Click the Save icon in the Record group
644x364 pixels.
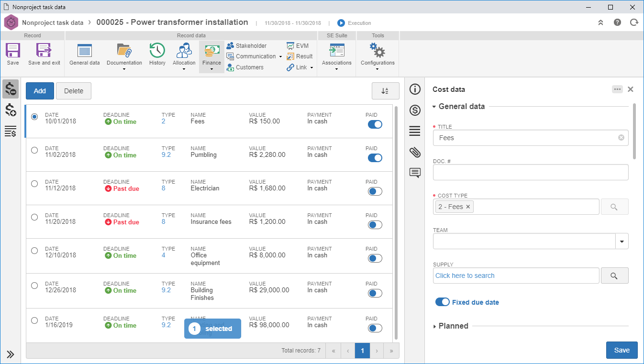tap(13, 50)
